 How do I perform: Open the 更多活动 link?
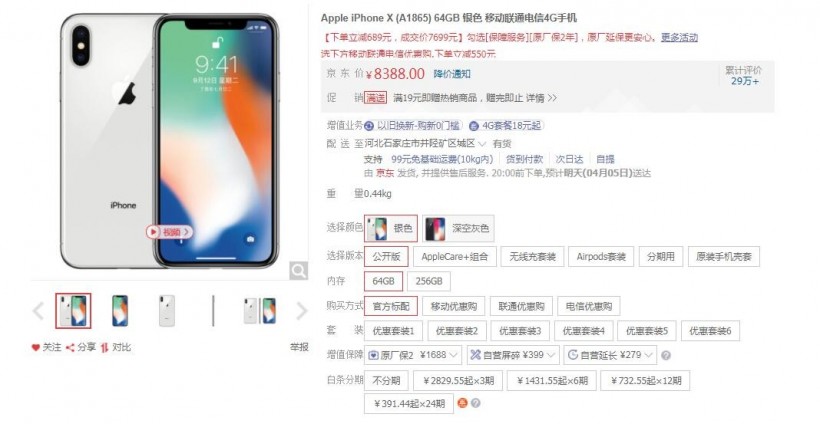pyautogui.click(x=679, y=38)
